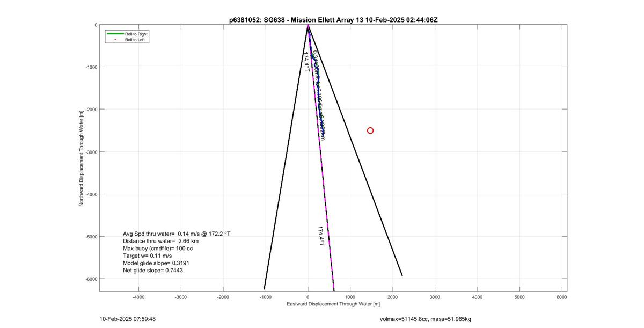Click 'Avg Spd thru water= 0.14 m/s' text
Image resolution: width=644 pixels, height=328 pixels.
(x=177, y=234)
